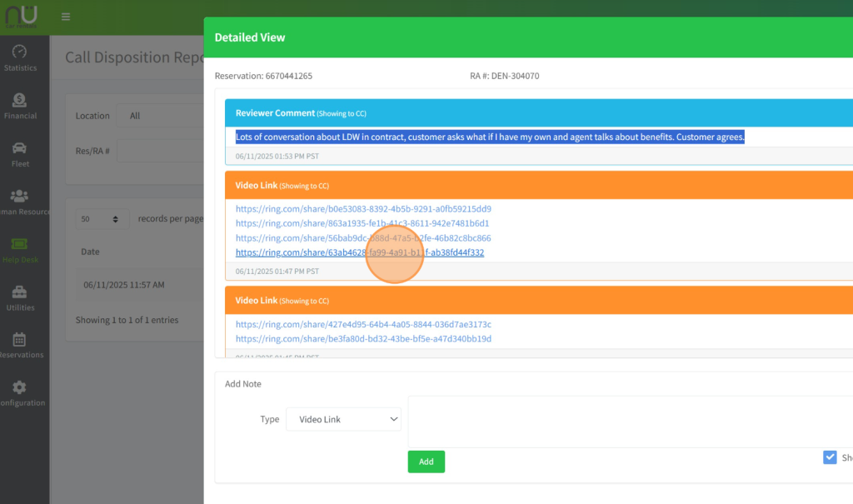Viewport: 853px width, 504px height.
Task: Click the green Add button
Action: [426, 462]
